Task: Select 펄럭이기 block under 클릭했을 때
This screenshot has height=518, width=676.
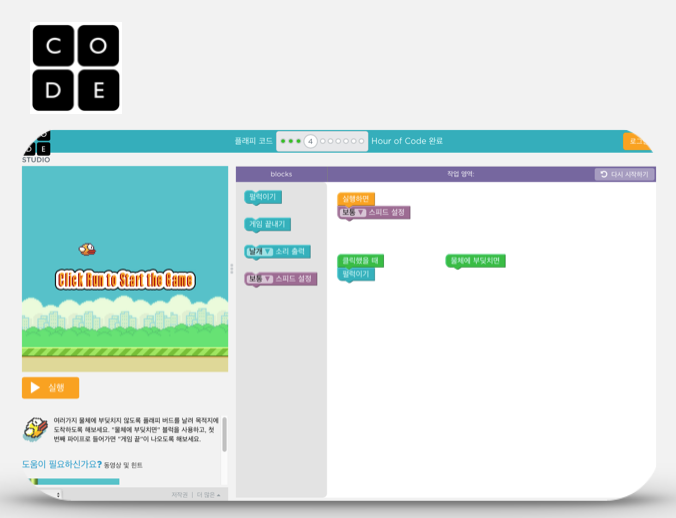Action: tap(356, 274)
